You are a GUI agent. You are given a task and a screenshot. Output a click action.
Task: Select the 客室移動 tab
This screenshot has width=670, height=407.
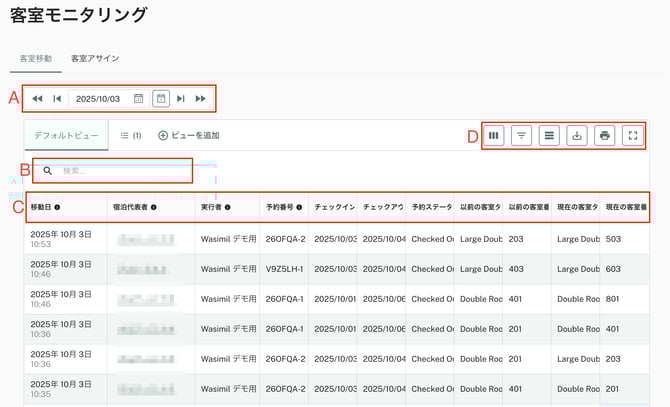tap(36, 59)
